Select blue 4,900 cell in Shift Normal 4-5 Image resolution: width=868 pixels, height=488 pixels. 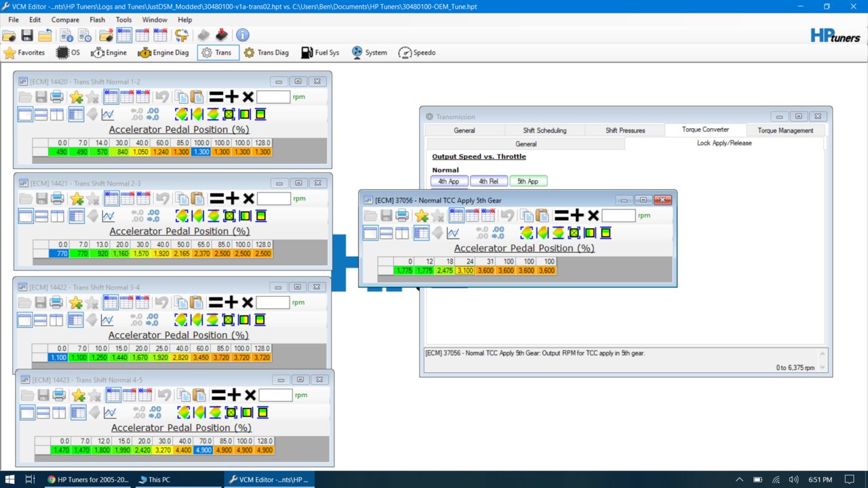(203, 449)
